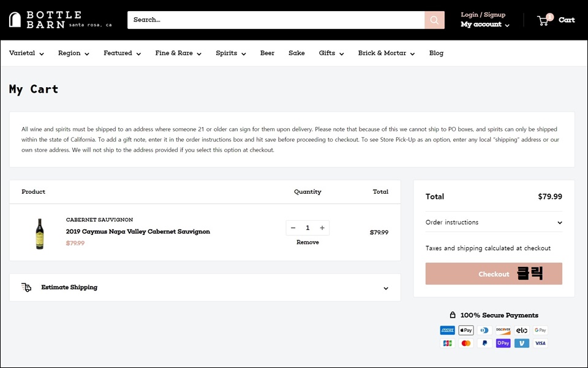Click the Cabernet Sauvignon category label
The image size is (588, 368).
click(99, 220)
